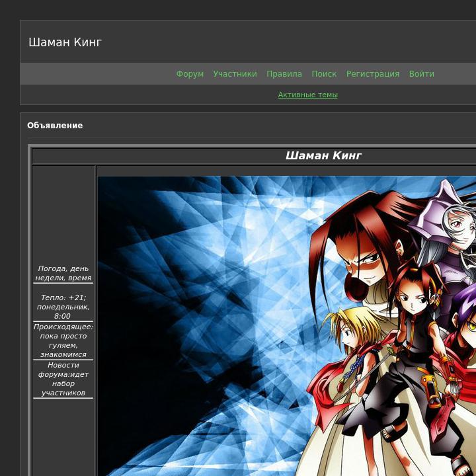Click the Shaman King characters banner image
476x476 pixels.
(x=286, y=326)
